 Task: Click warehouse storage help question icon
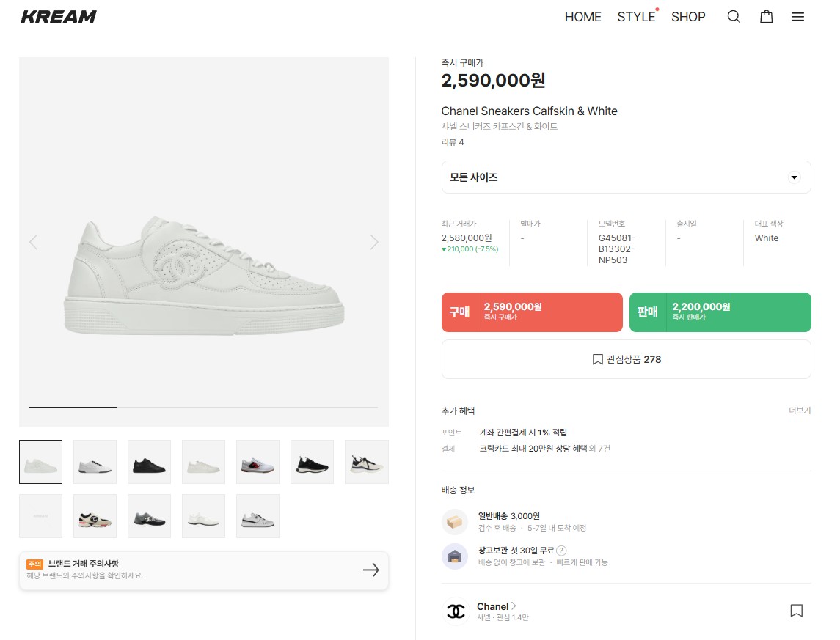tap(561, 551)
